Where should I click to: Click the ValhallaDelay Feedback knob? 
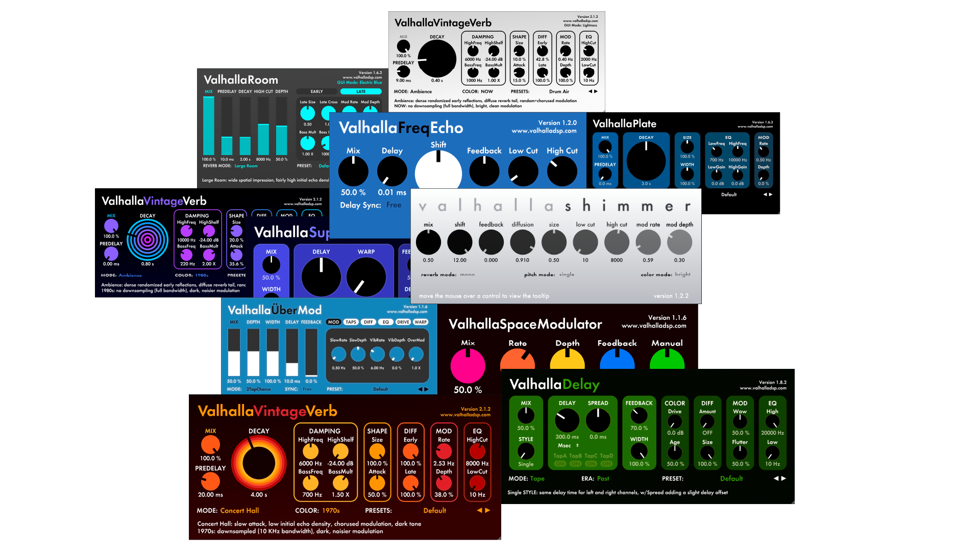[x=639, y=416]
